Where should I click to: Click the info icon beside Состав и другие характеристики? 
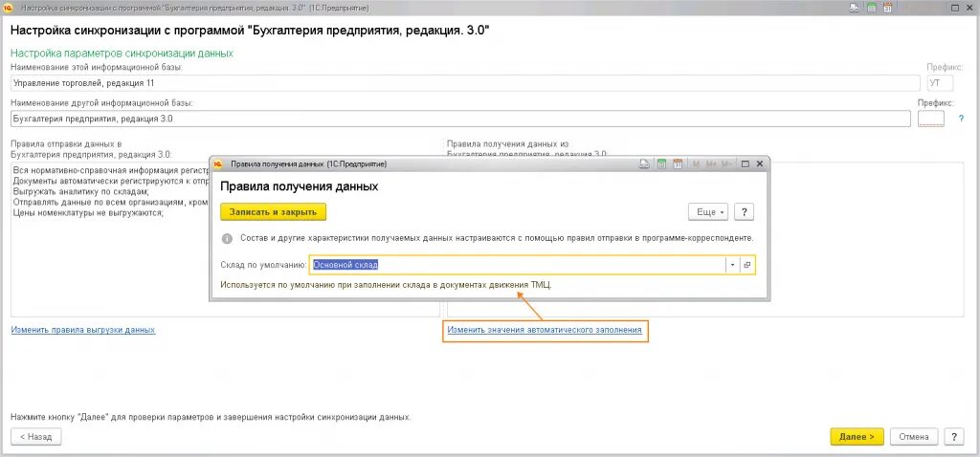[227, 238]
